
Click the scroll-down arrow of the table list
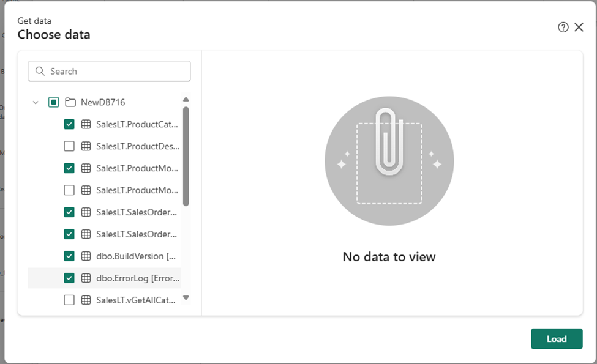[186, 297]
